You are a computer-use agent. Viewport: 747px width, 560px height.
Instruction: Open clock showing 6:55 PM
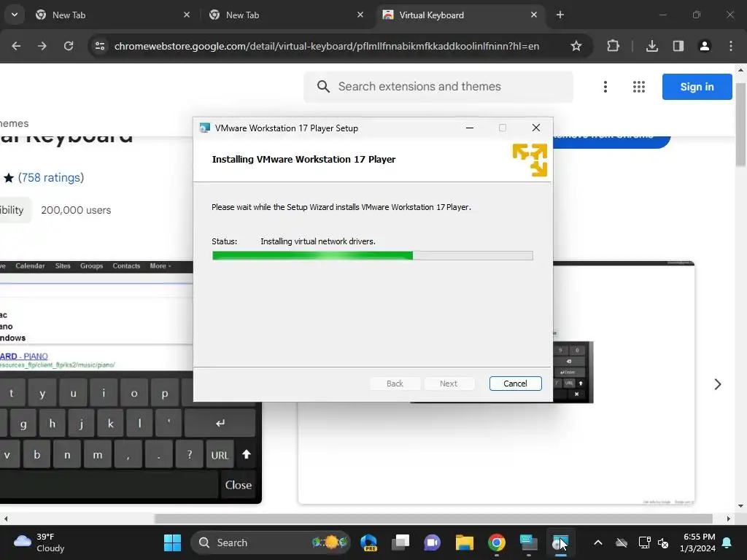pos(698,542)
